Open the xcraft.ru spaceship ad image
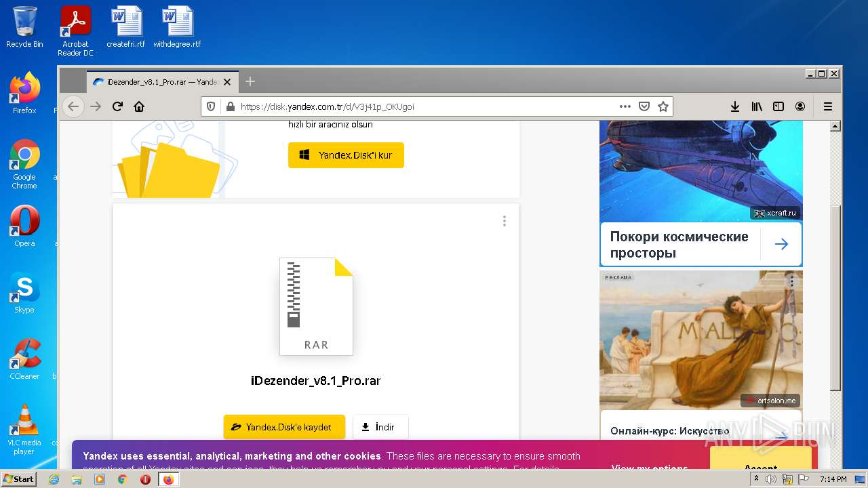This screenshot has width=868, height=488. coord(701,170)
